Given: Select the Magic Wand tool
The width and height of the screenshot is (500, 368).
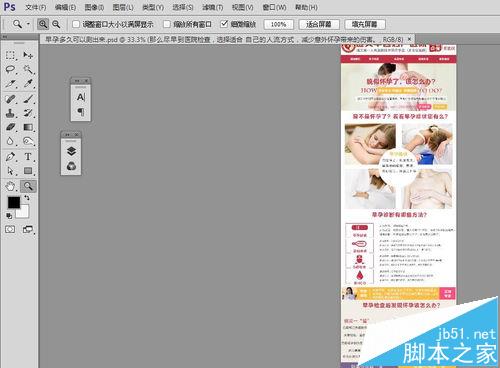Looking at the screenshot, I should click(28, 69).
